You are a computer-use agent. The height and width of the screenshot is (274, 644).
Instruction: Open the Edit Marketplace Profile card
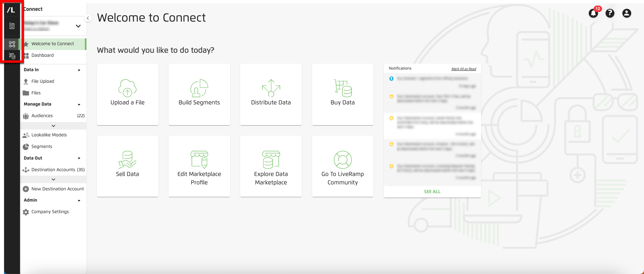tap(199, 166)
